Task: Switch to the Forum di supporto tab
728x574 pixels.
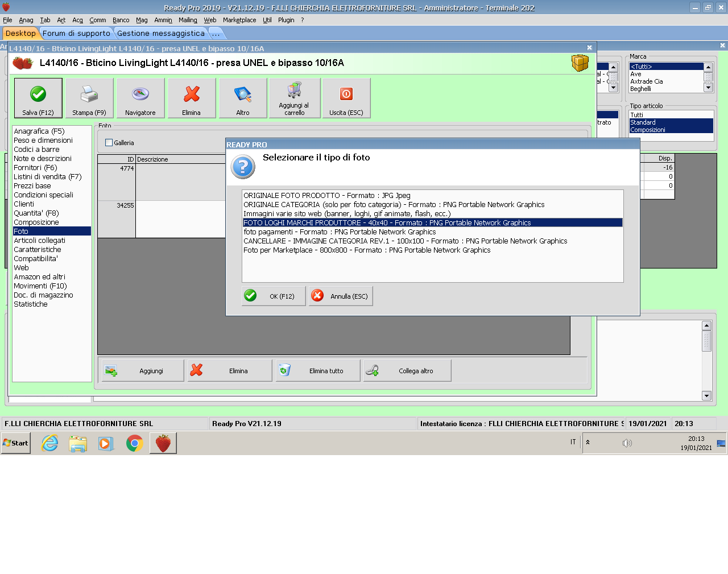Action: pyautogui.click(x=76, y=33)
